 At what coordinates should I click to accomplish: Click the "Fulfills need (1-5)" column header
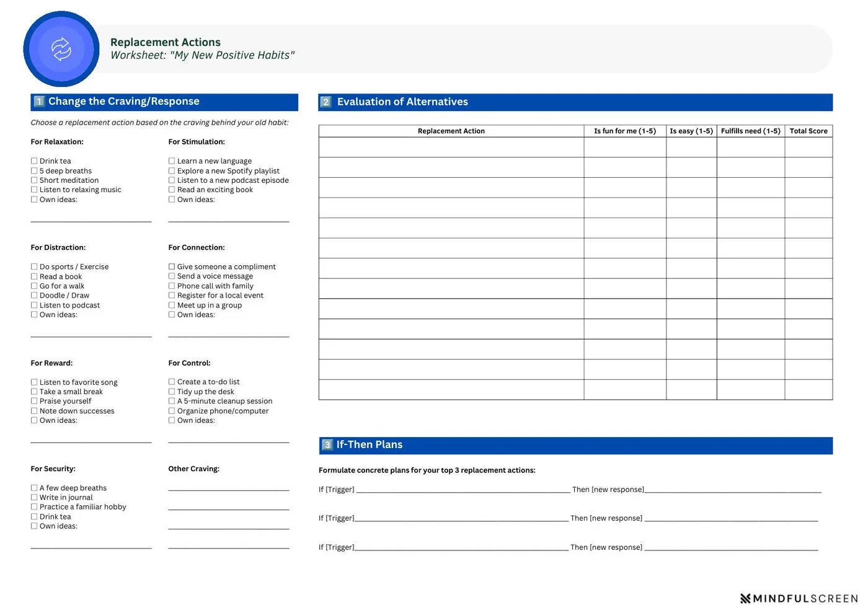tap(751, 131)
